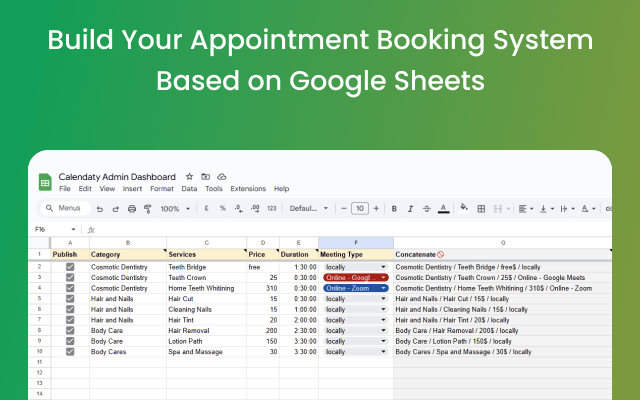Increase font size with plus
The image size is (640, 400).
pyautogui.click(x=376, y=209)
